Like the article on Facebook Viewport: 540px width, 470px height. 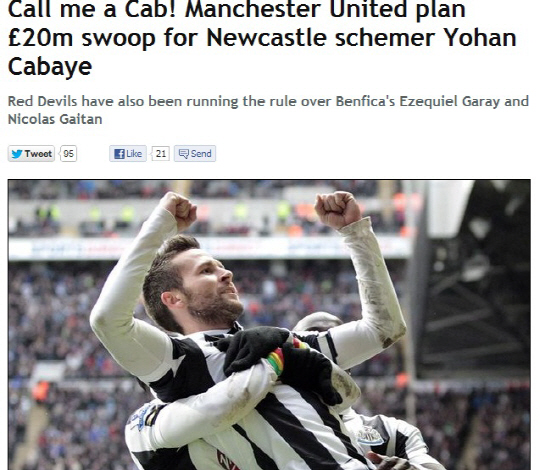tap(128, 154)
